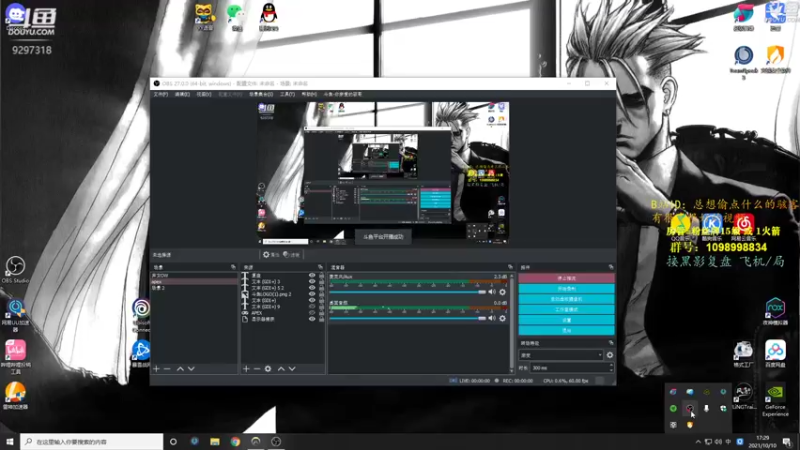800x450 pixels.
Task: Toggle visibility of 文本 (GDI+) 5 2 source
Action: click(312, 288)
